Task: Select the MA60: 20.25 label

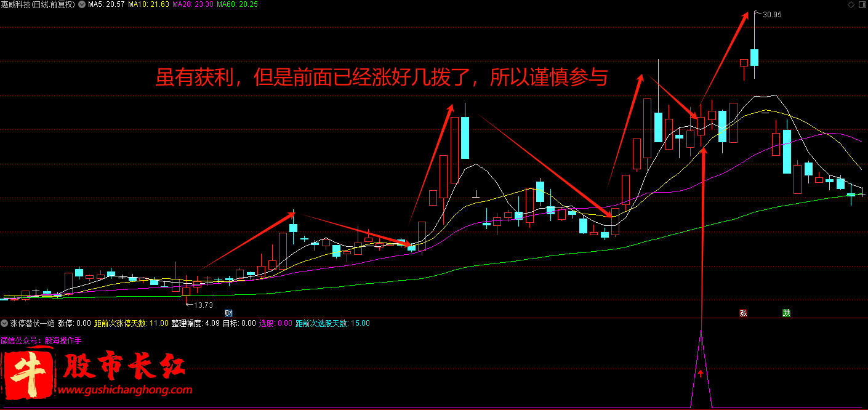Action: coord(238,4)
